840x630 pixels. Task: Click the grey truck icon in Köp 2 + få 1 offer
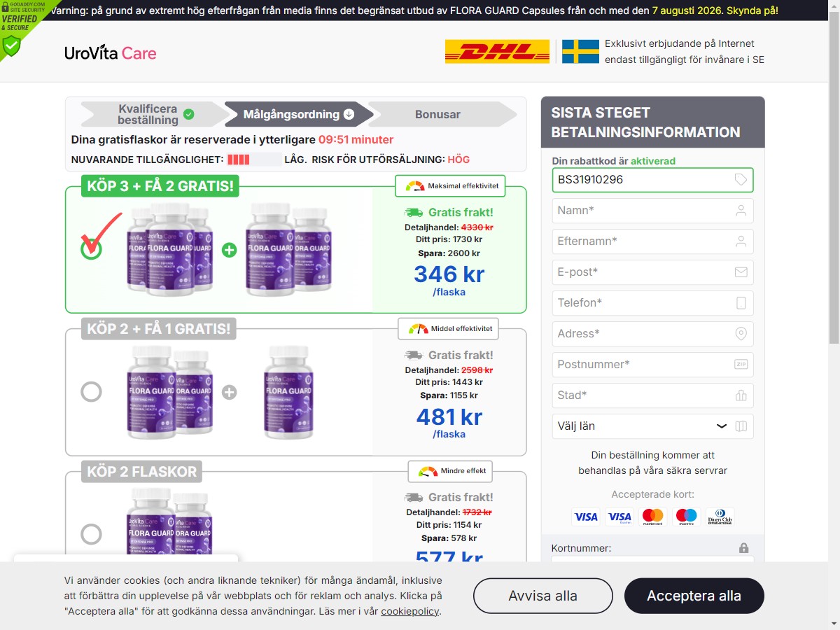click(414, 355)
